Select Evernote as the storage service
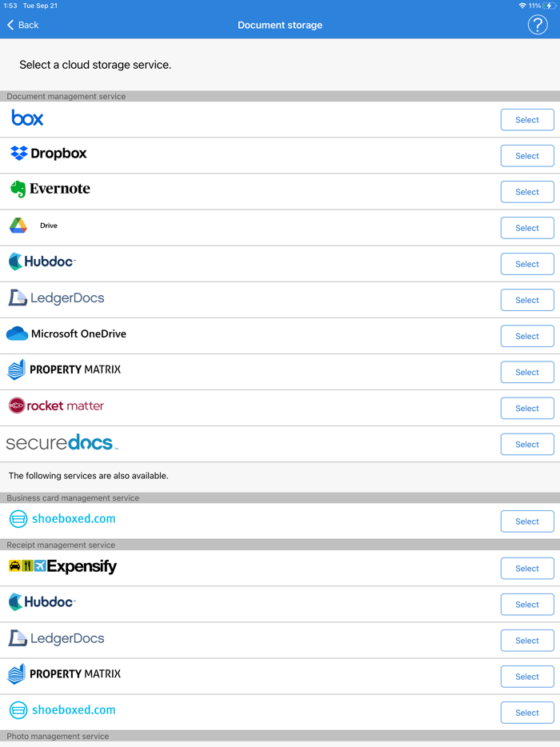 coord(526,191)
